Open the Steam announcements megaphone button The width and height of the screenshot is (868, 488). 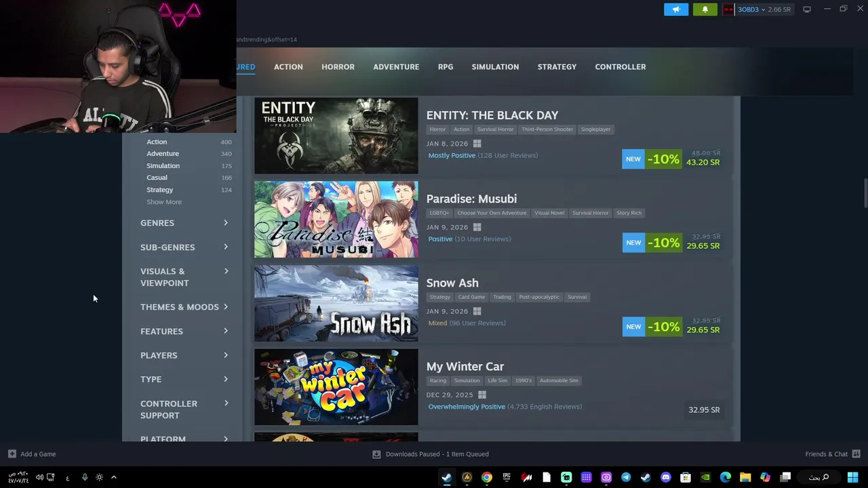coord(676,9)
